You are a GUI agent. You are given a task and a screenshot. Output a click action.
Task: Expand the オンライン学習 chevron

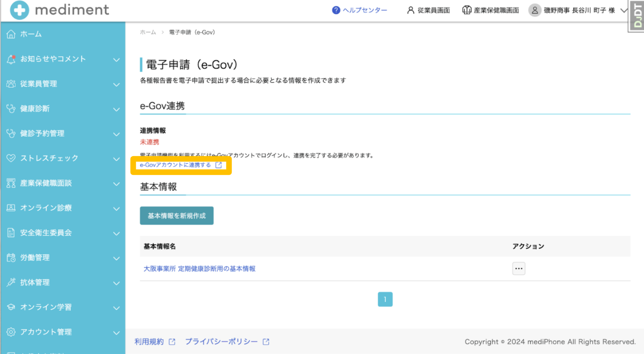pos(116,308)
